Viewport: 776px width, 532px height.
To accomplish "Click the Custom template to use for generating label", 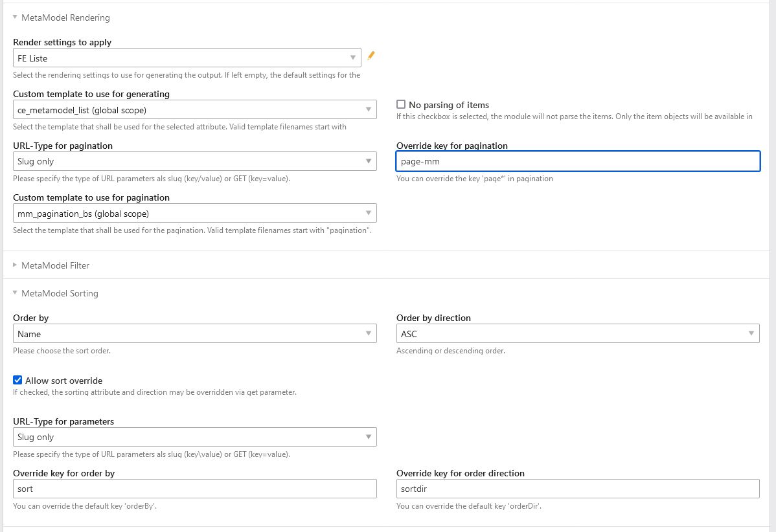I will coord(91,94).
